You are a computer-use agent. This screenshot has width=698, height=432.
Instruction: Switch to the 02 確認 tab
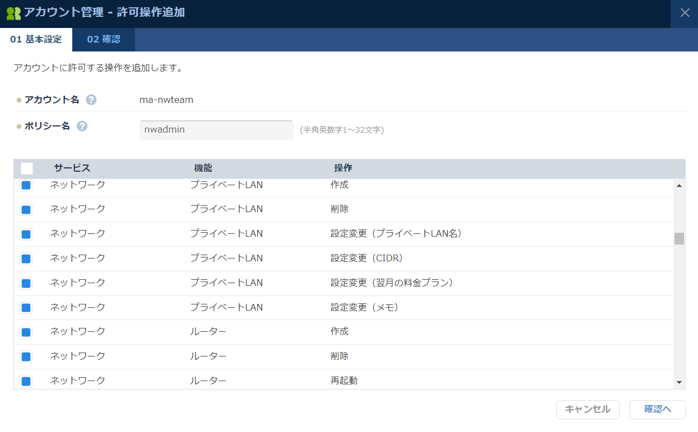click(x=103, y=40)
